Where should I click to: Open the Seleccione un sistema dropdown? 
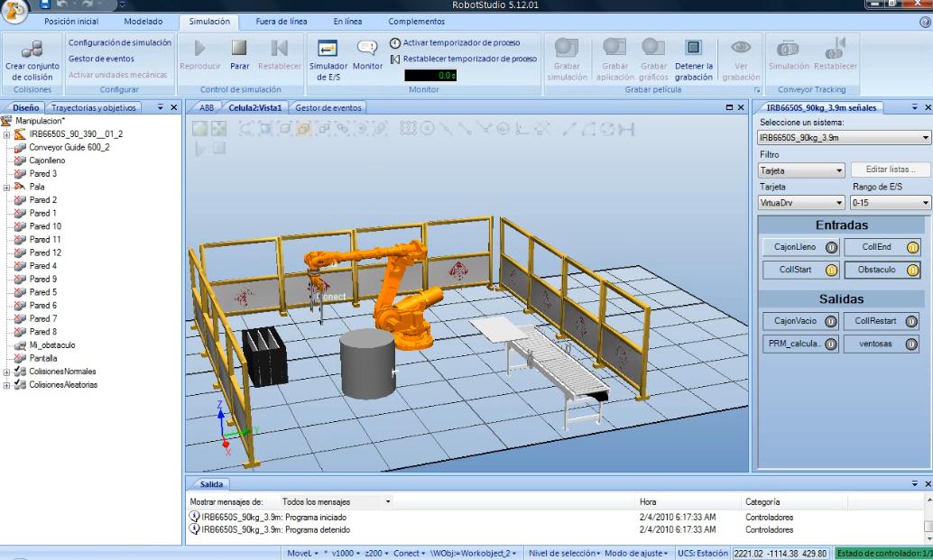(844, 138)
